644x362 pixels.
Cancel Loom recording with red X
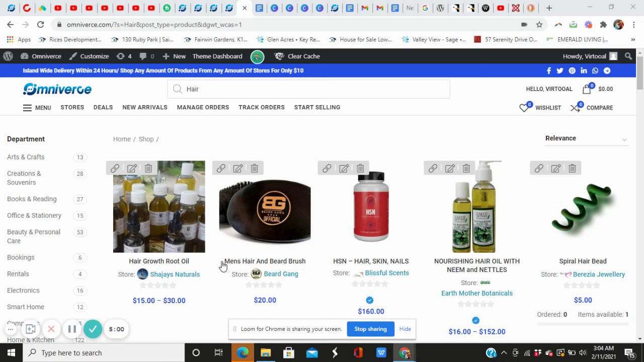(51, 329)
